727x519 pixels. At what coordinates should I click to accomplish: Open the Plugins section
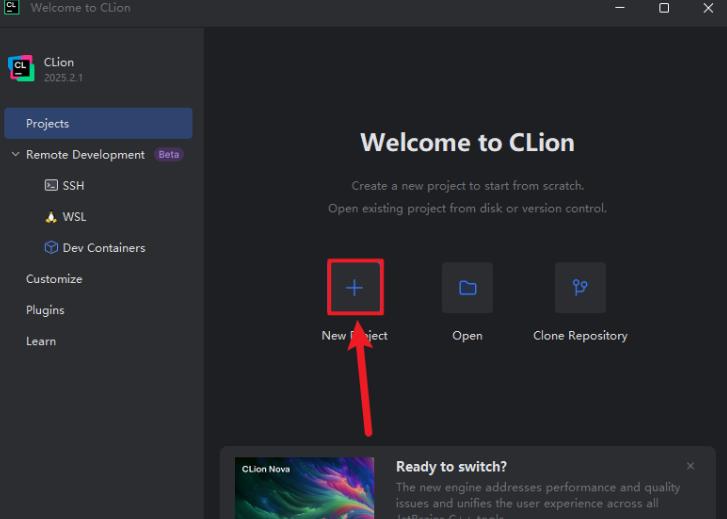(45, 310)
